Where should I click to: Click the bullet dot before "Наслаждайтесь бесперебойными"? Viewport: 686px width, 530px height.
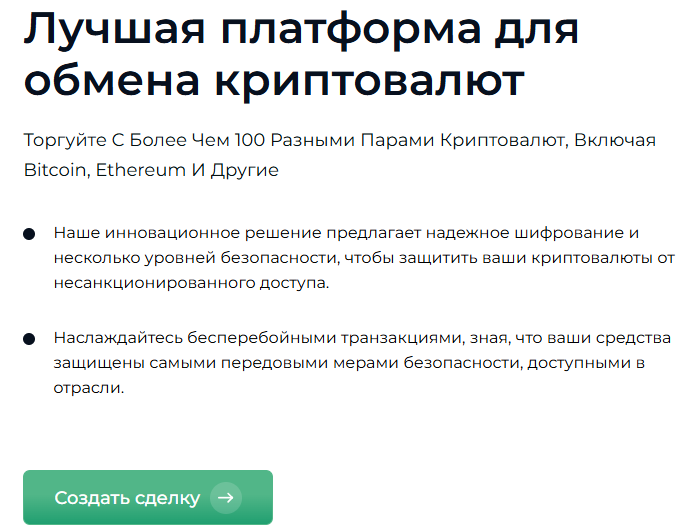pyautogui.click(x=29, y=339)
